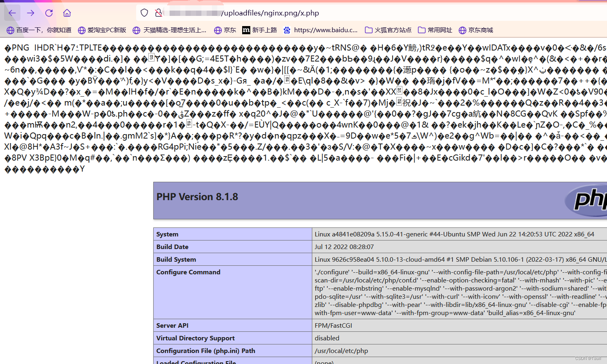Open bookmark 百度一下，你就知道

[x=39, y=30]
